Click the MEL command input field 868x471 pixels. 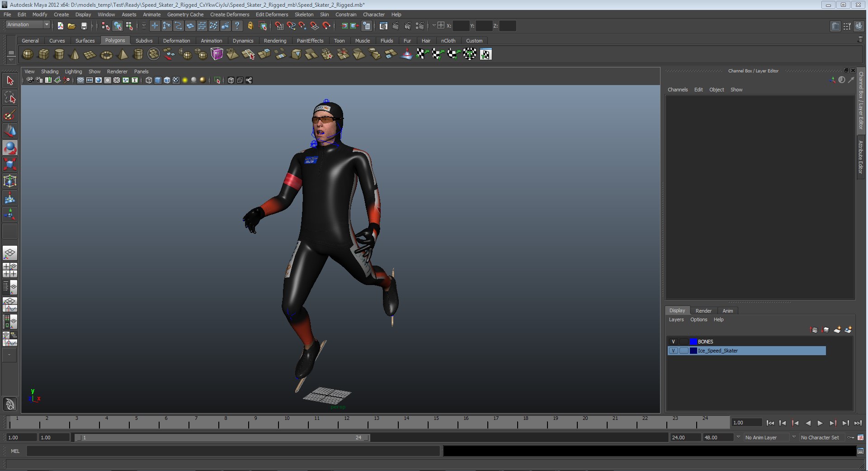click(233, 451)
